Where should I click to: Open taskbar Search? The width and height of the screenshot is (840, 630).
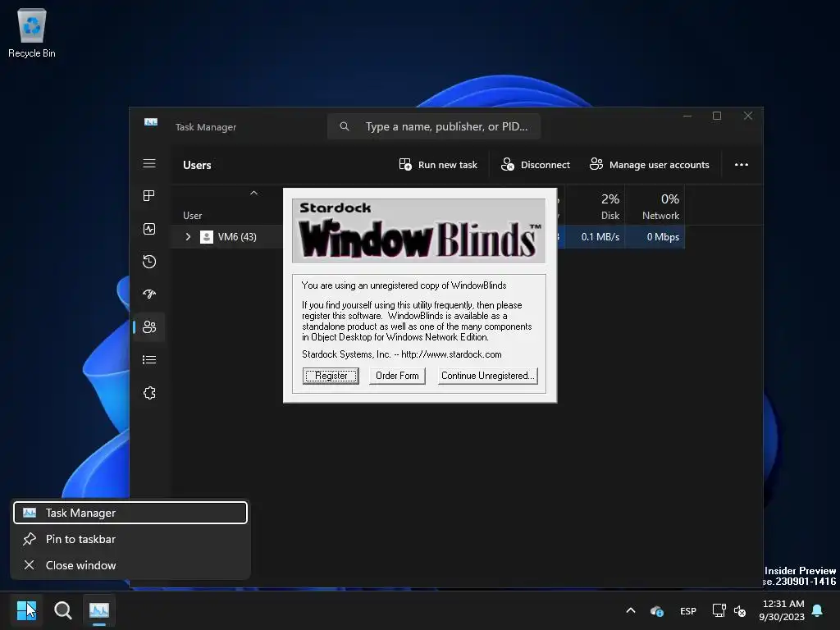coord(62,610)
